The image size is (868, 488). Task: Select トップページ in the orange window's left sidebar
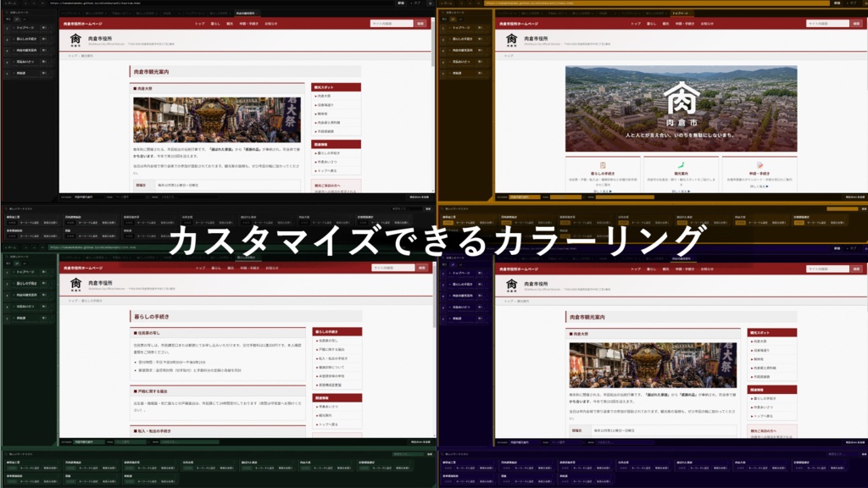tap(461, 28)
